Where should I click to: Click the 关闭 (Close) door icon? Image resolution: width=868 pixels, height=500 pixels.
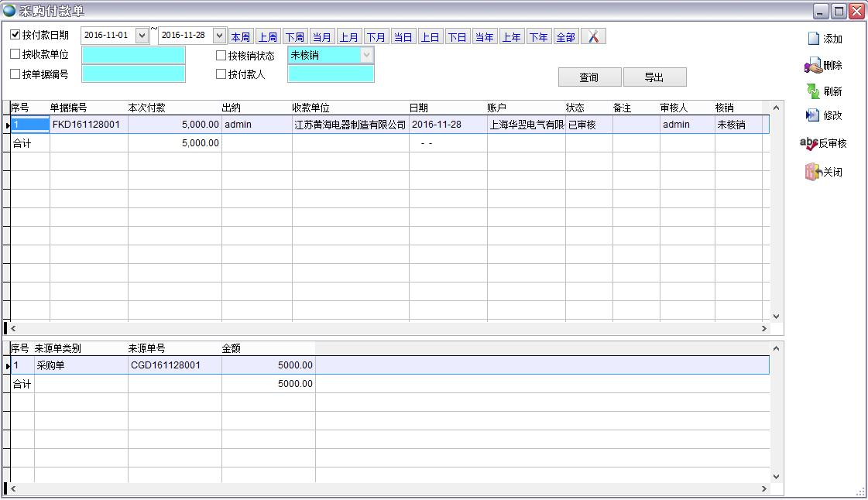812,172
